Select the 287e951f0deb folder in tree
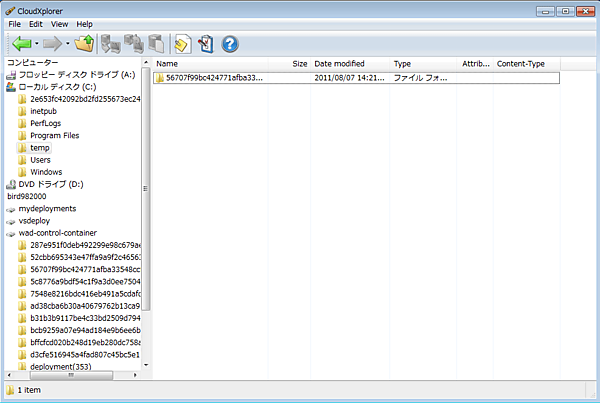 point(79,245)
